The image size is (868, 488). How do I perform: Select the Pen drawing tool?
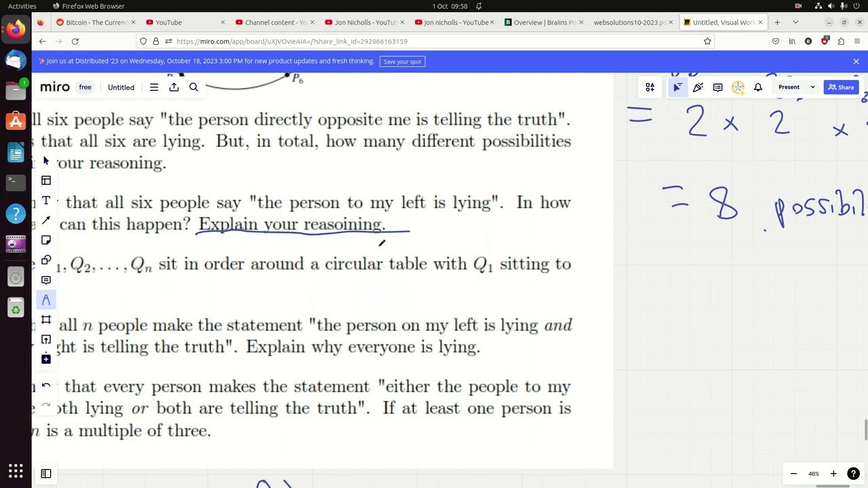pos(46,300)
